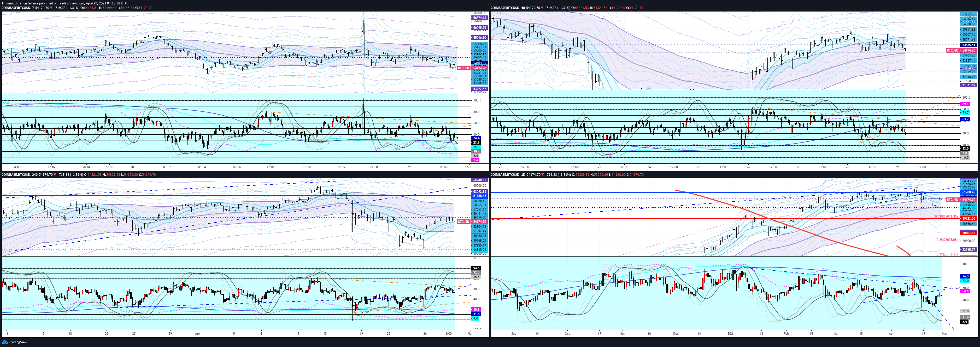Image resolution: width=980 pixels, height=347 pixels.
Task: Click the 22715.77 purple price label
Action: coord(969,249)
